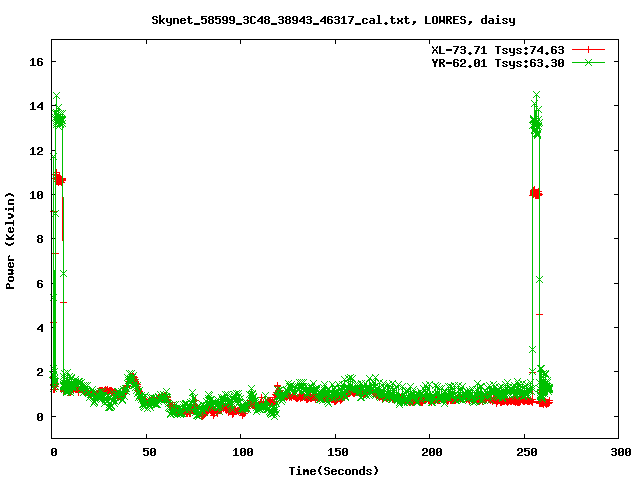Click the green line sample in the legend

(589, 62)
